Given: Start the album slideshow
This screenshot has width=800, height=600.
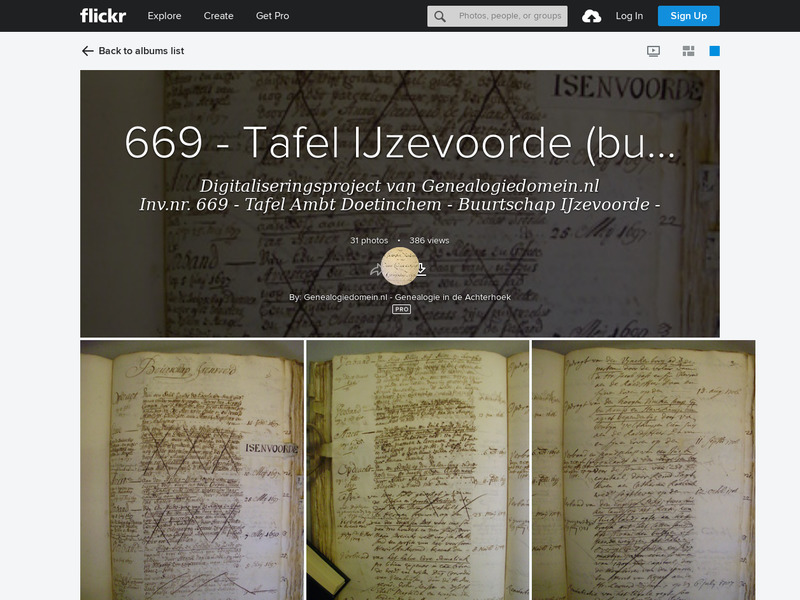Looking at the screenshot, I should pyautogui.click(x=653, y=50).
